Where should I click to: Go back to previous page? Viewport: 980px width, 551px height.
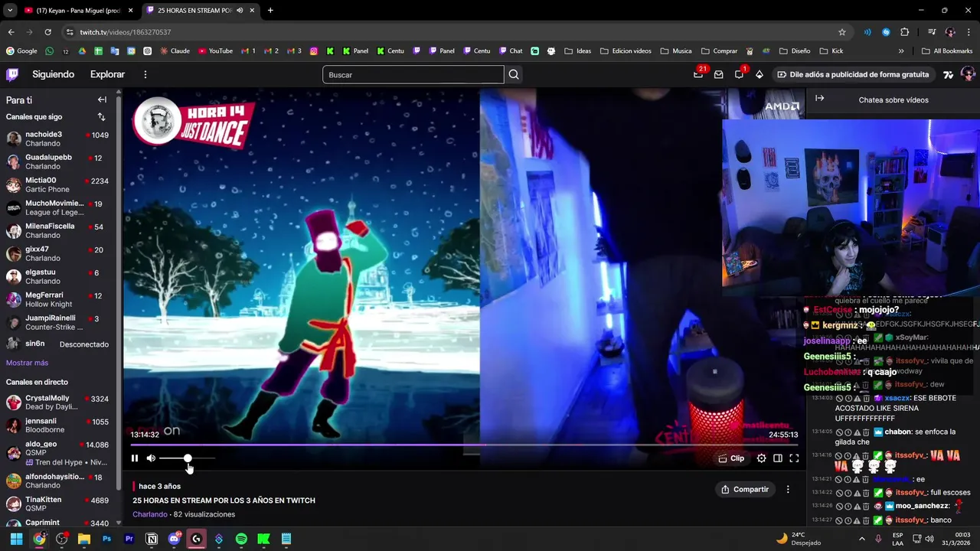pos(11,32)
